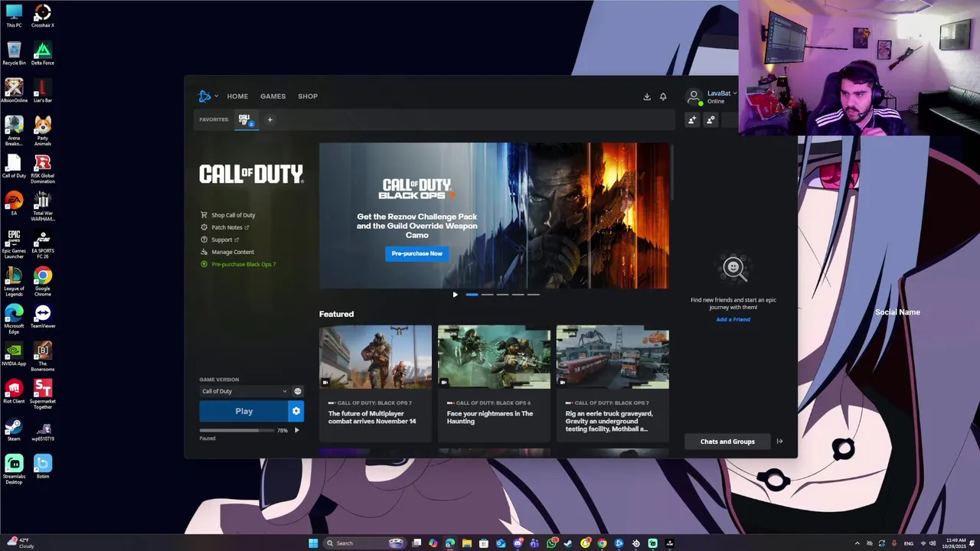This screenshot has width=980, height=551.
Task: Jump to third carousel slide indicator
Action: pyautogui.click(x=502, y=295)
